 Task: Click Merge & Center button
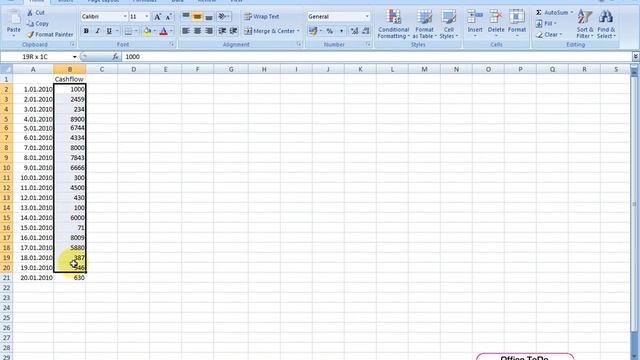coord(269,31)
